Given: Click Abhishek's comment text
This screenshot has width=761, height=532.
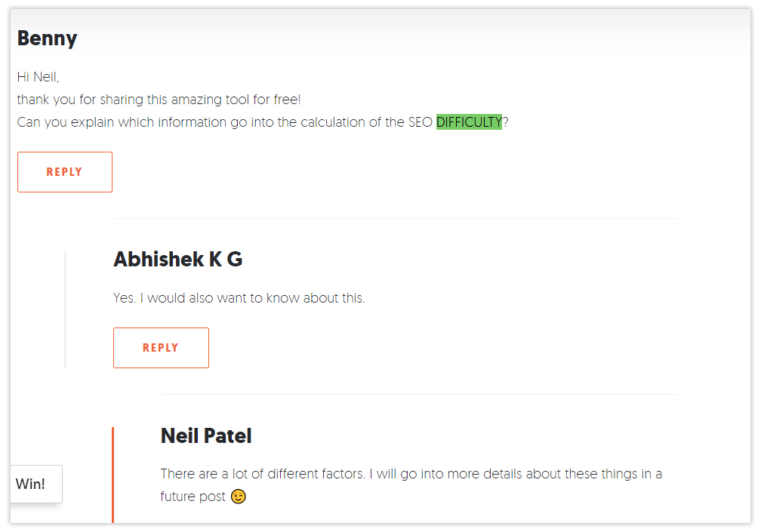Looking at the screenshot, I should coord(239,297).
